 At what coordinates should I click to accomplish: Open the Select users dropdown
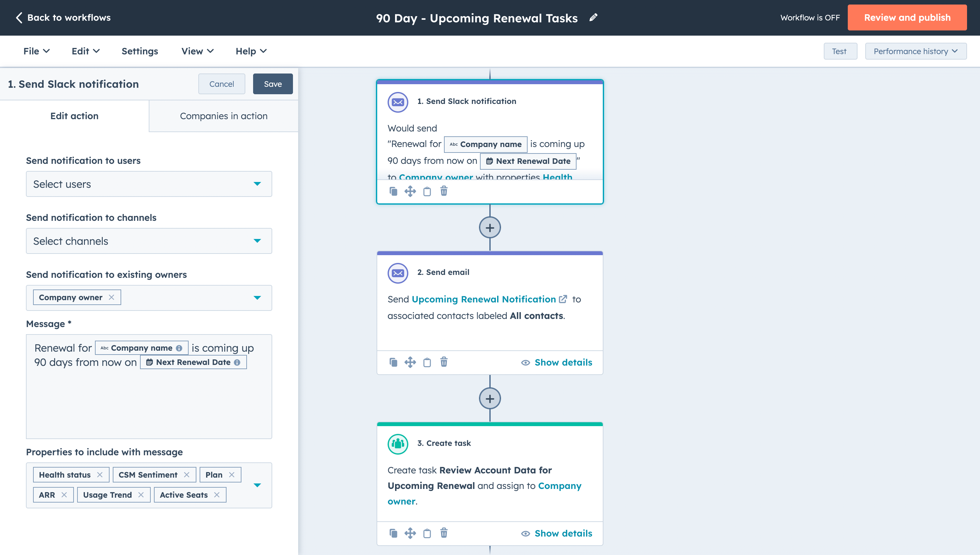click(149, 184)
